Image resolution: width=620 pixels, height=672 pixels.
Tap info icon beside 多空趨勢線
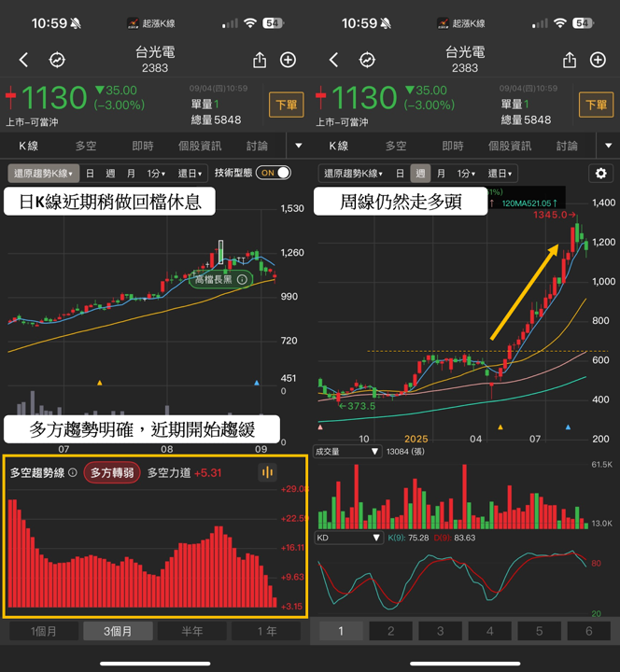[73, 472]
